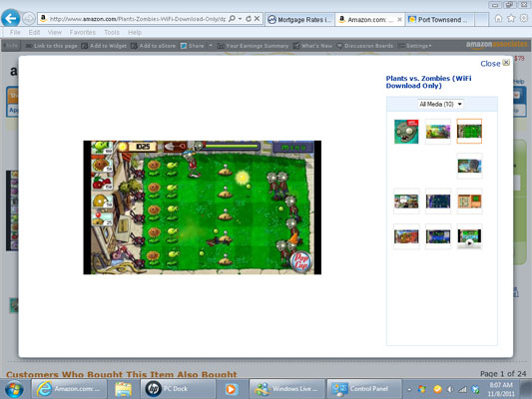Open the address bar history dropdown arrow
532x399 pixels.
click(x=240, y=19)
